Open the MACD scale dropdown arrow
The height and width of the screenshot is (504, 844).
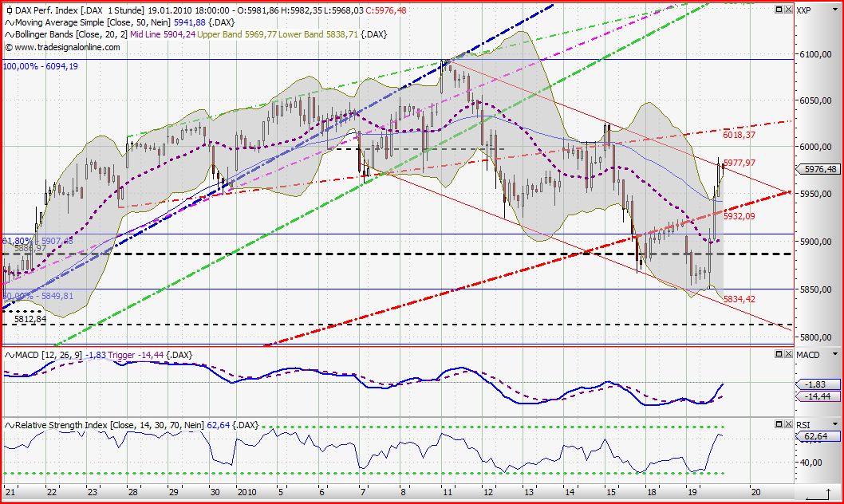tap(834, 354)
